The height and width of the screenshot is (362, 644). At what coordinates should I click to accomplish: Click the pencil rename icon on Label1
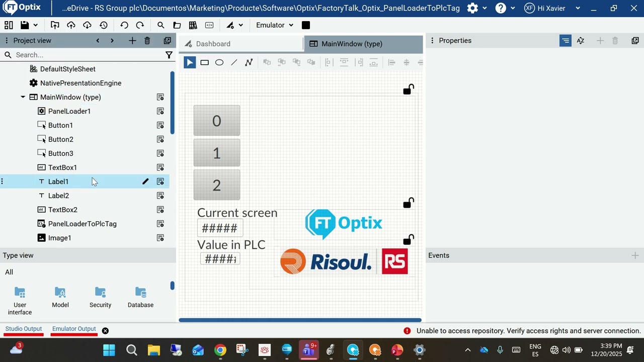(x=145, y=182)
